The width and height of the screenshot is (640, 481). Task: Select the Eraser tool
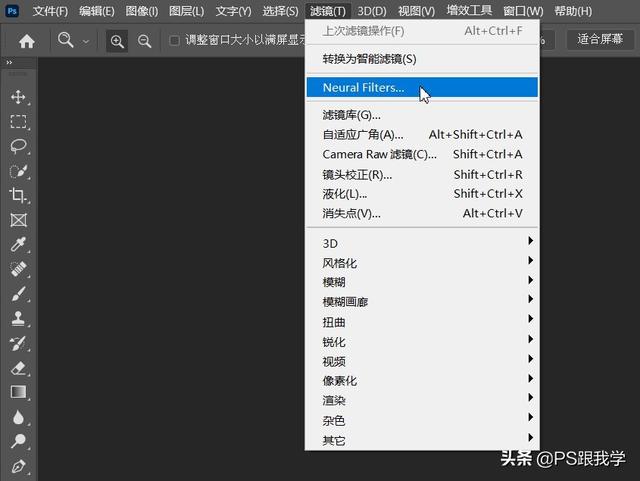point(18,368)
